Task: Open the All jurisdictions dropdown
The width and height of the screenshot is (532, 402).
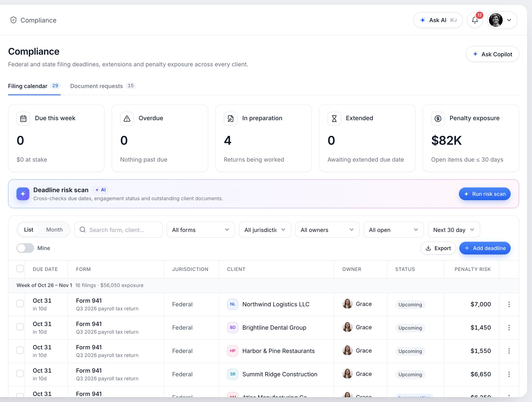Action: coord(265,230)
